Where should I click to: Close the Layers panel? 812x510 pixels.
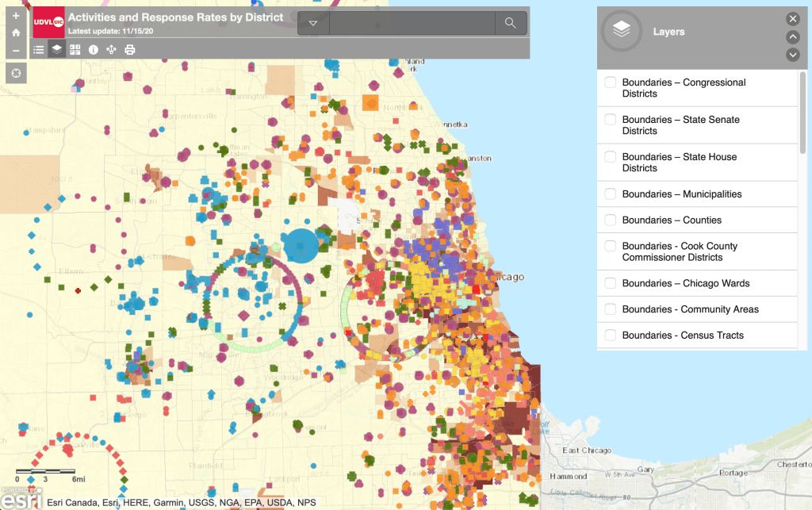[x=792, y=19]
